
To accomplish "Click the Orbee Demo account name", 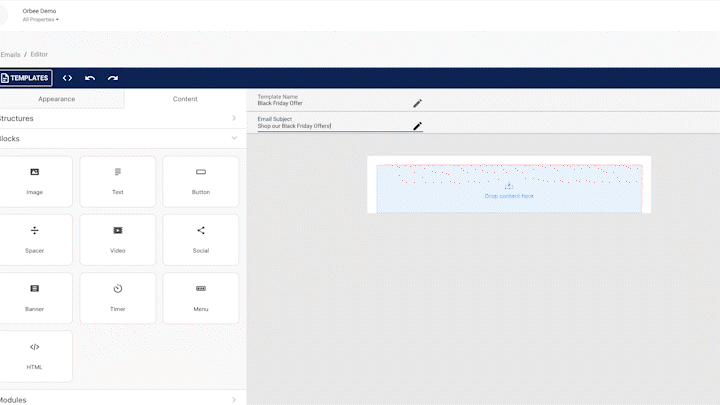I will pyautogui.click(x=39, y=11).
